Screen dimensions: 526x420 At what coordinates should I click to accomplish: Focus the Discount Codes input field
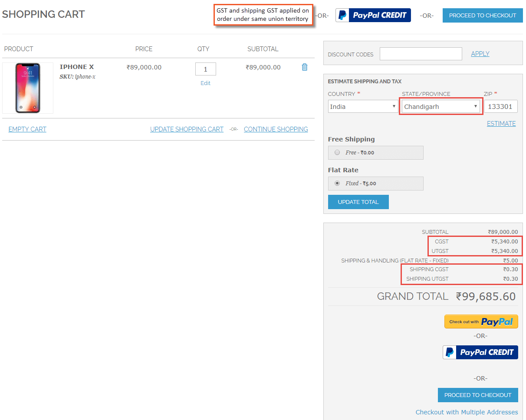(x=421, y=54)
